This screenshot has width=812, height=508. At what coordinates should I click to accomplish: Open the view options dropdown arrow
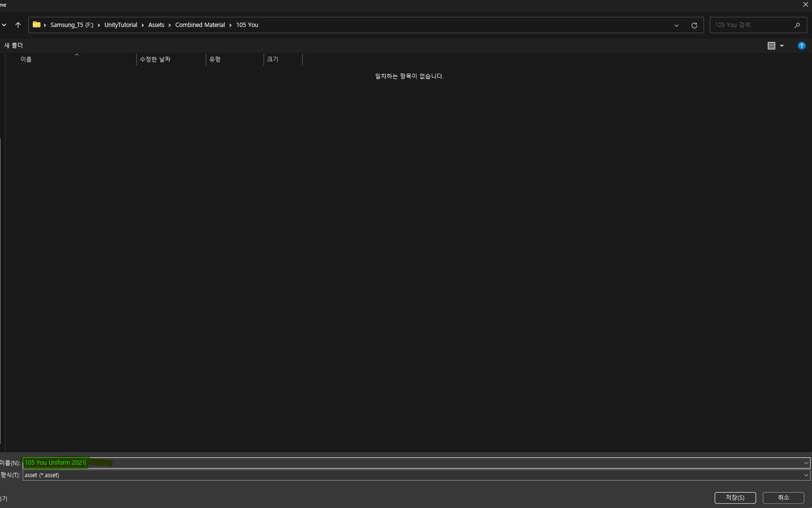[x=781, y=45]
